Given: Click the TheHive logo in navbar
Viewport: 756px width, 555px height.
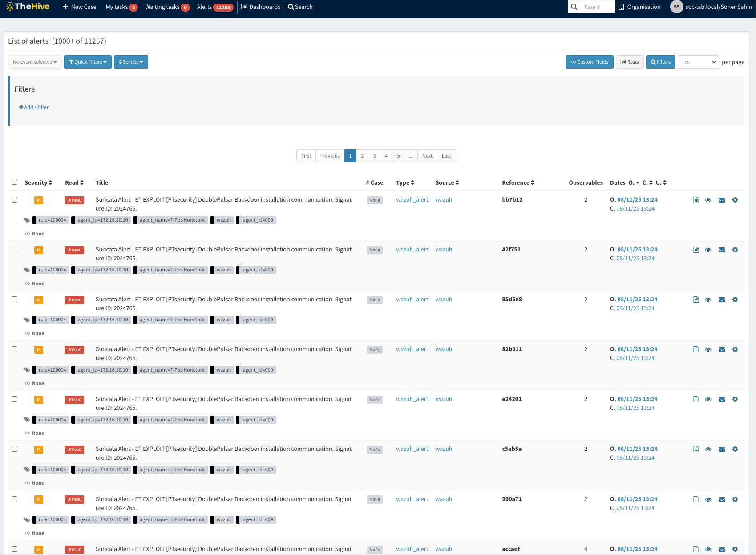Looking at the screenshot, I should point(28,7).
